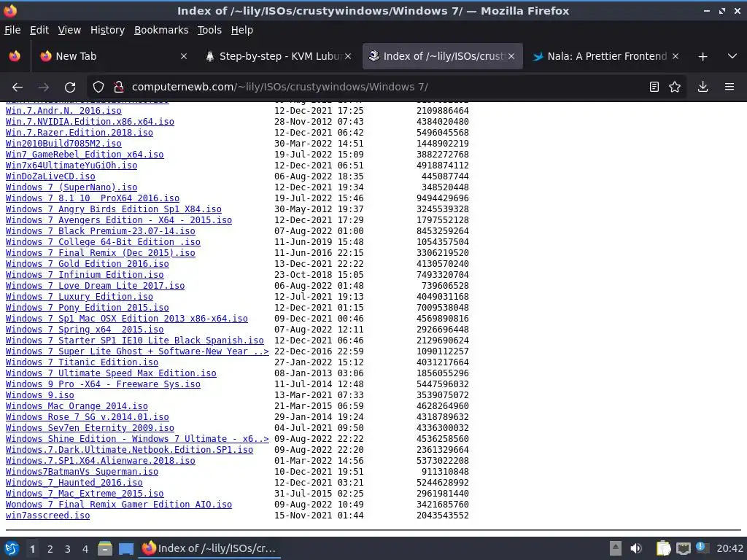Download Windows7BatmanVs_Superman.iso
The image size is (747, 560).
[82, 472]
